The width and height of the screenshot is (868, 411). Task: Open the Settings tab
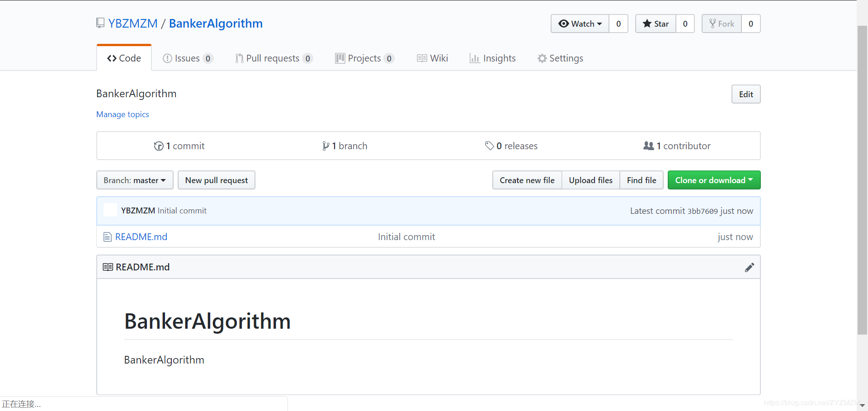560,58
